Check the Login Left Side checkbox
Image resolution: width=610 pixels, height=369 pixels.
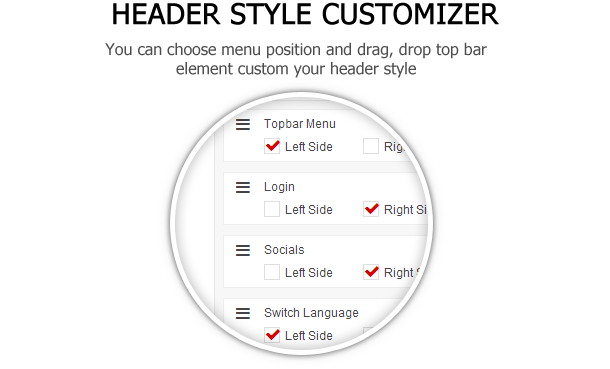pos(272,209)
